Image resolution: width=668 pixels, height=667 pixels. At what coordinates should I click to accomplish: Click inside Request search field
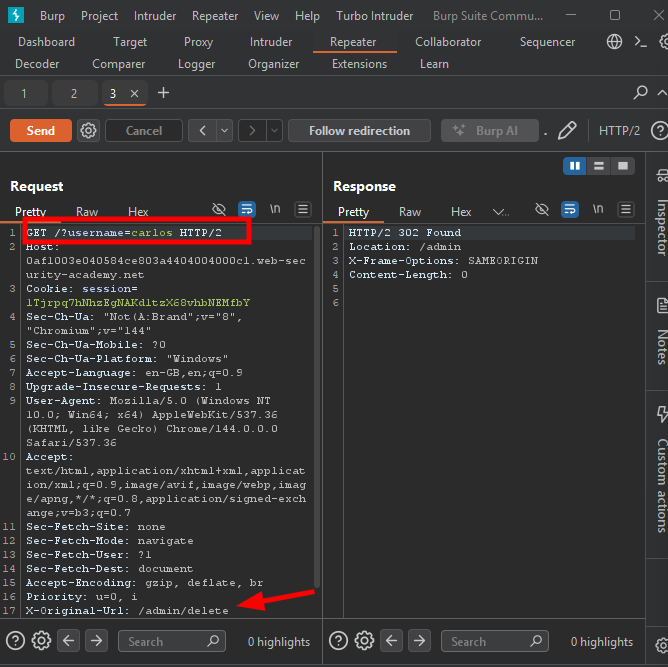[x=172, y=641]
